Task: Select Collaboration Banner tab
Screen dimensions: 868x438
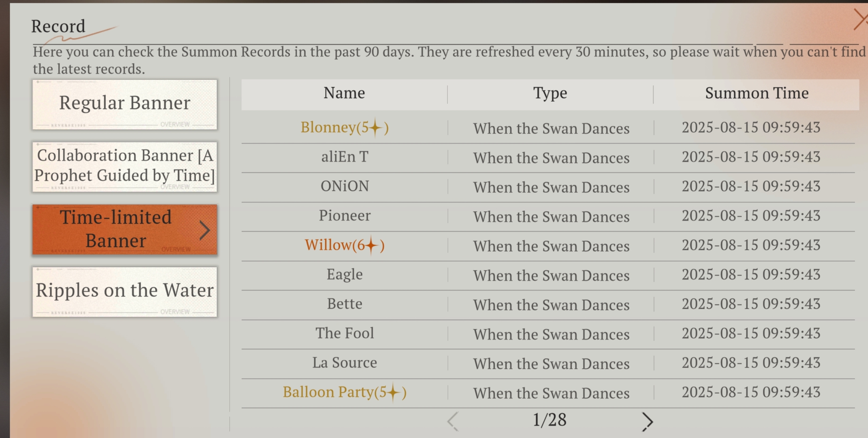Action: [x=125, y=167]
